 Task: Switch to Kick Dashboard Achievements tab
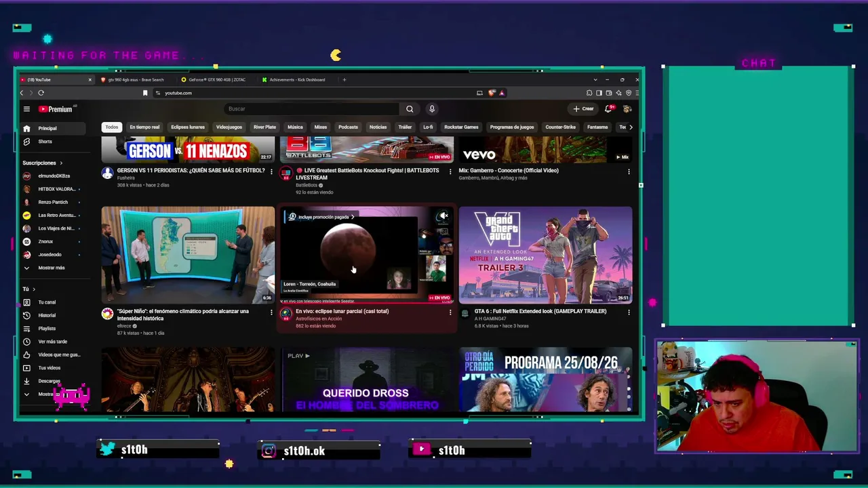click(297, 80)
